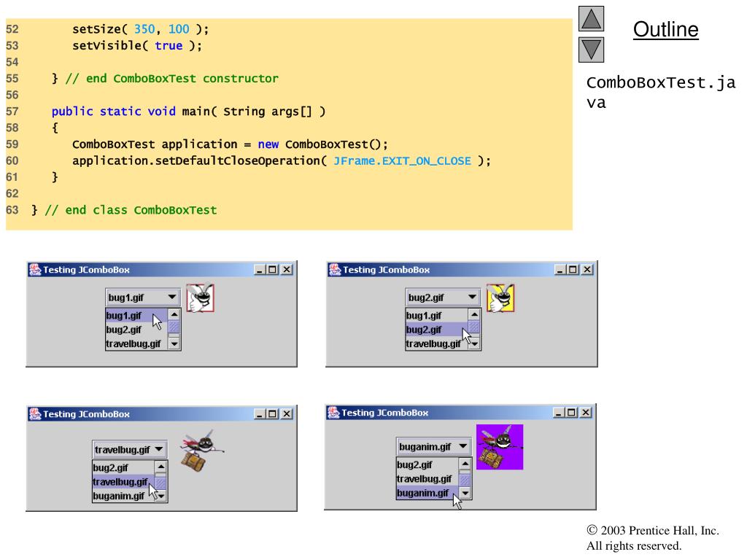Click the down arrow navigation button near Outline
Screen dimensions: 747x560
pyautogui.click(x=591, y=50)
